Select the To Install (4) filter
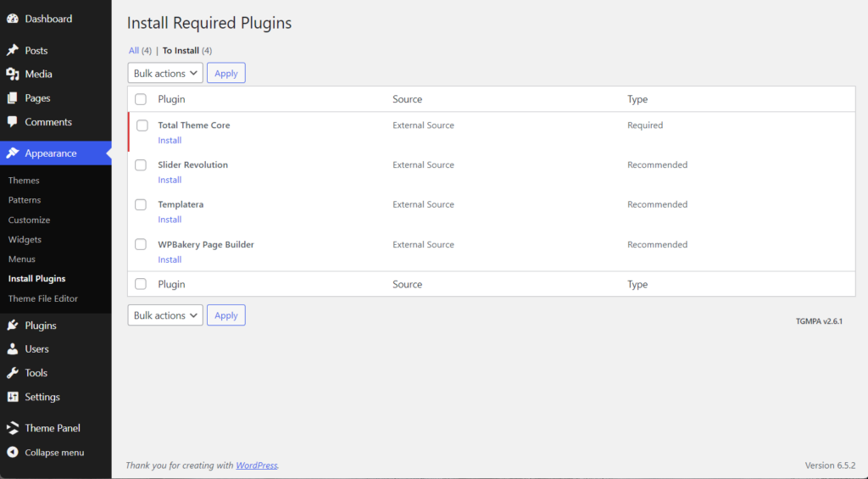This screenshot has width=868, height=479. [187, 50]
